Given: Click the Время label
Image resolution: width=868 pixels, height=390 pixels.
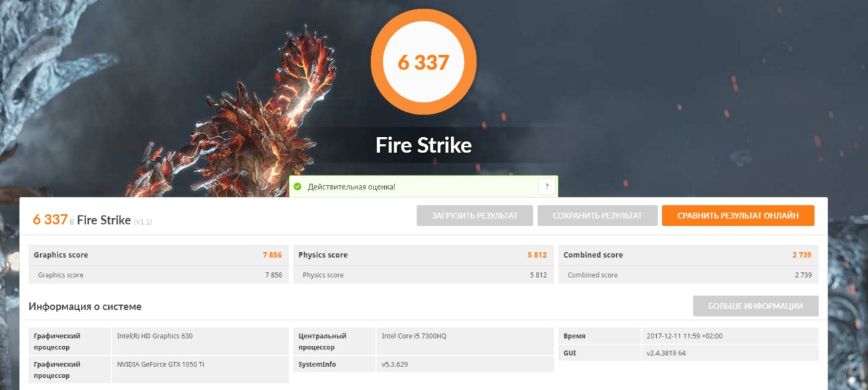Looking at the screenshot, I should (574, 336).
